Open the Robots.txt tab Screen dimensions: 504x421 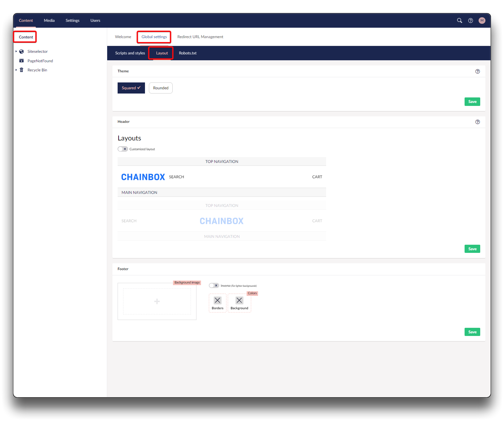(x=188, y=53)
